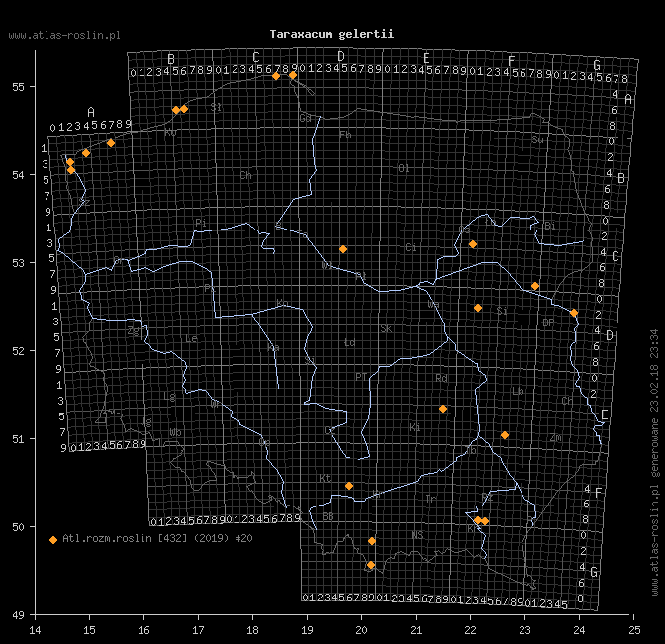Screen dimensions: 665x644
Task: Click latitude axis label 49
Action: (x=18, y=615)
